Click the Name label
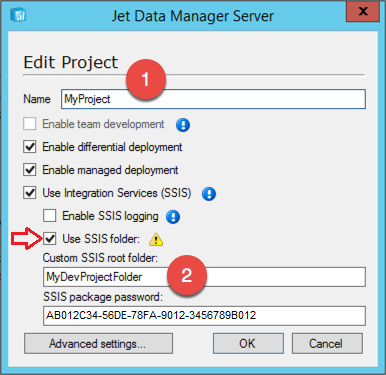Image resolution: width=386 pixels, height=375 pixels. [x=37, y=99]
